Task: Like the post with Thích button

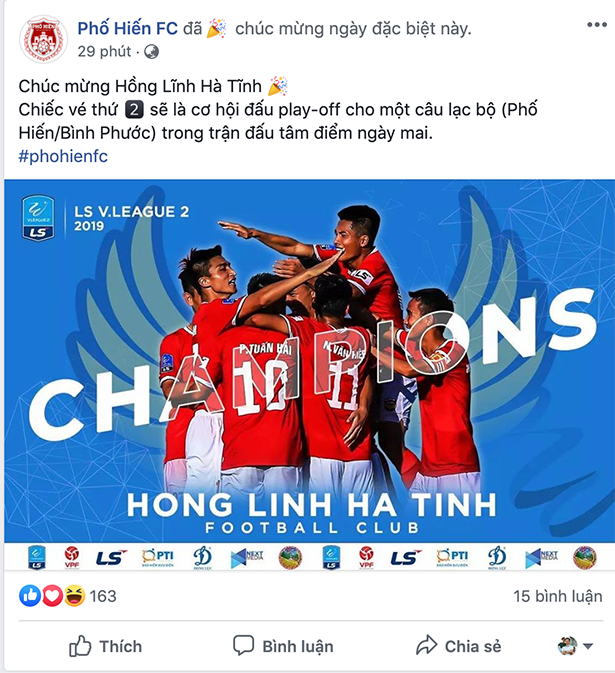Action: point(106,646)
